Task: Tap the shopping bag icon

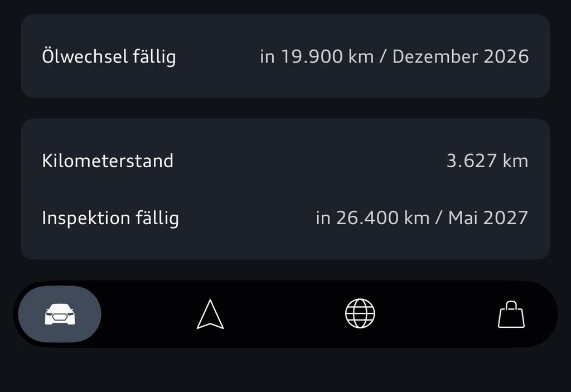Action: tap(511, 314)
